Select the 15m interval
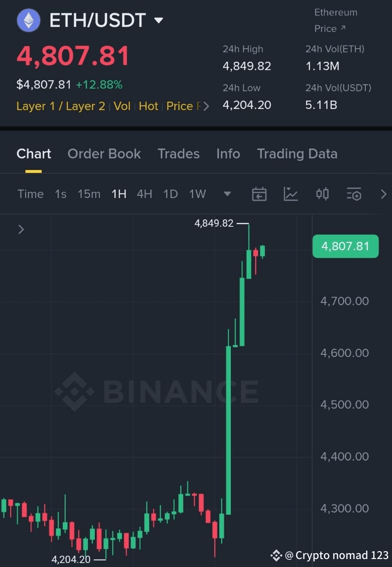Image resolution: width=392 pixels, height=567 pixels. [x=89, y=194]
